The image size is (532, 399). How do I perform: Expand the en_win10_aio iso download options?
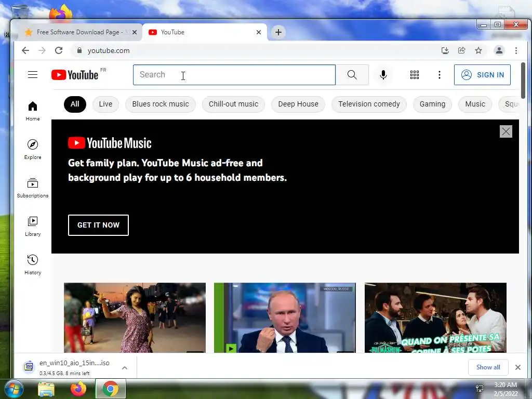tap(125, 368)
